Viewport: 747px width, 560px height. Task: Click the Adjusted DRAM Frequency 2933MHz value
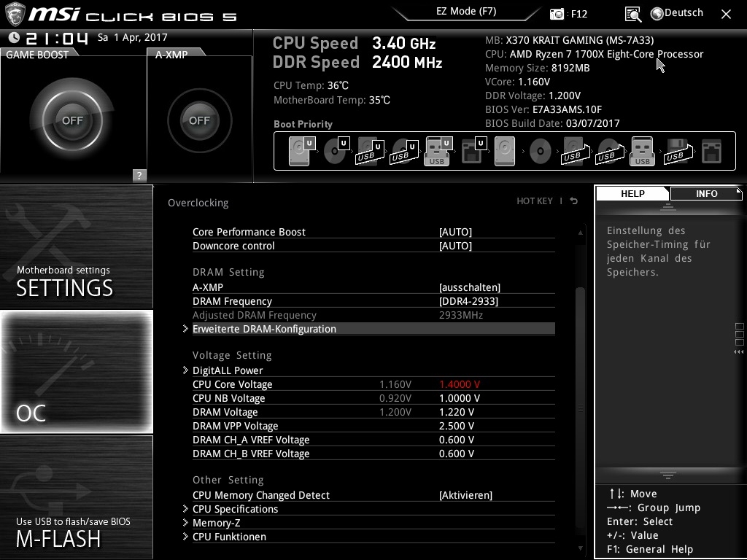tap(461, 315)
